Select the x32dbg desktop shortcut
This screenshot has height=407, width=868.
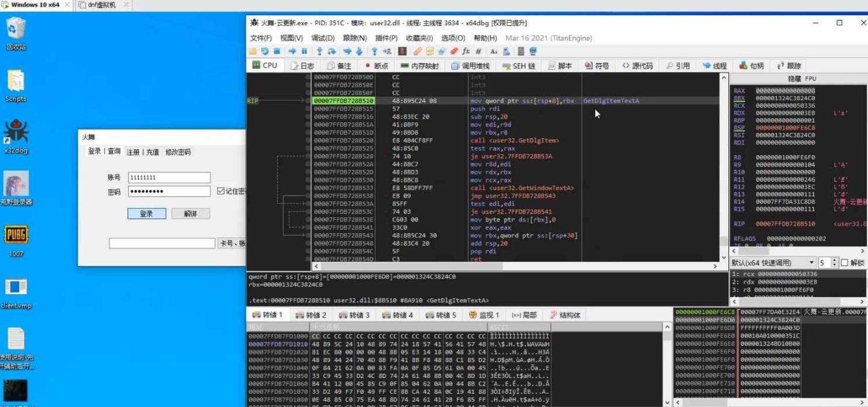[16, 136]
